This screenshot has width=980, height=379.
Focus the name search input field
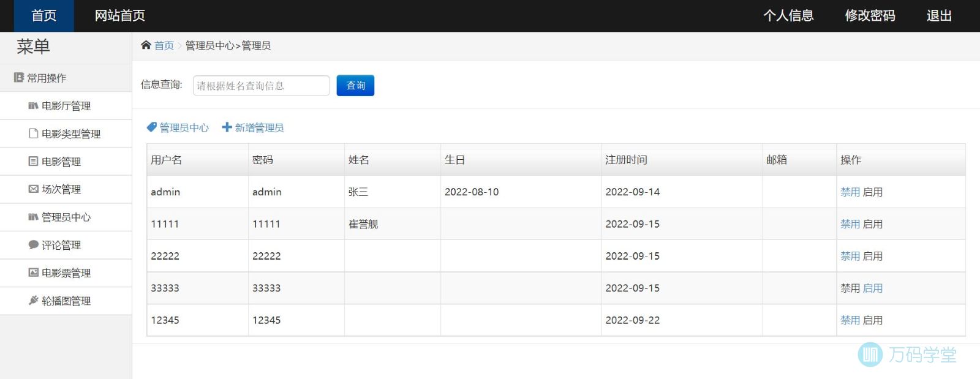(x=261, y=86)
